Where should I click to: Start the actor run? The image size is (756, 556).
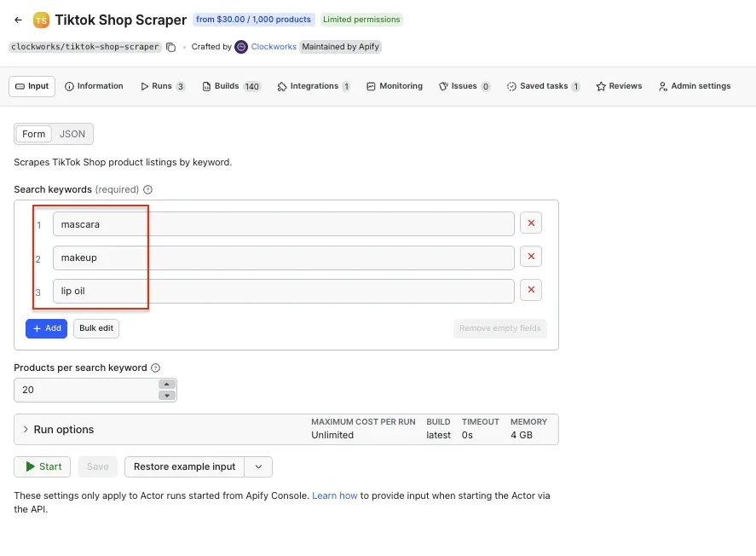(43, 466)
